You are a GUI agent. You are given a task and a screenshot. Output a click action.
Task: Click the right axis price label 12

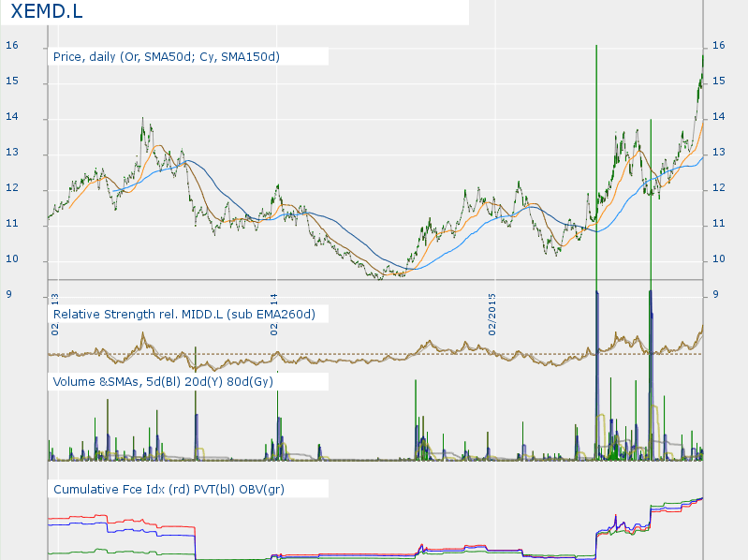pos(718,188)
